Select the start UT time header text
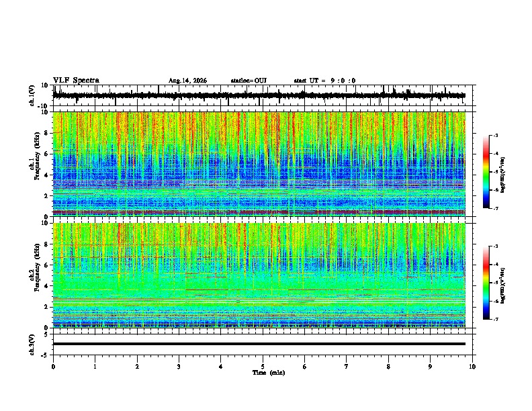The width and height of the screenshot is (532, 411). 324,81
